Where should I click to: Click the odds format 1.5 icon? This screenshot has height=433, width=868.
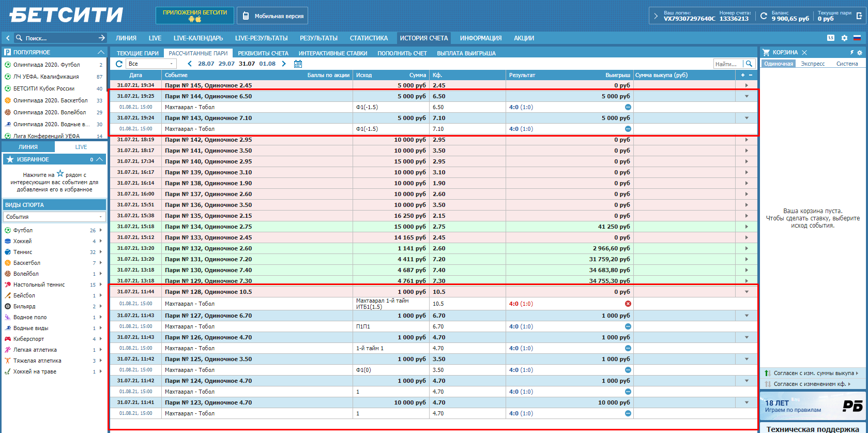pos(831,38)
